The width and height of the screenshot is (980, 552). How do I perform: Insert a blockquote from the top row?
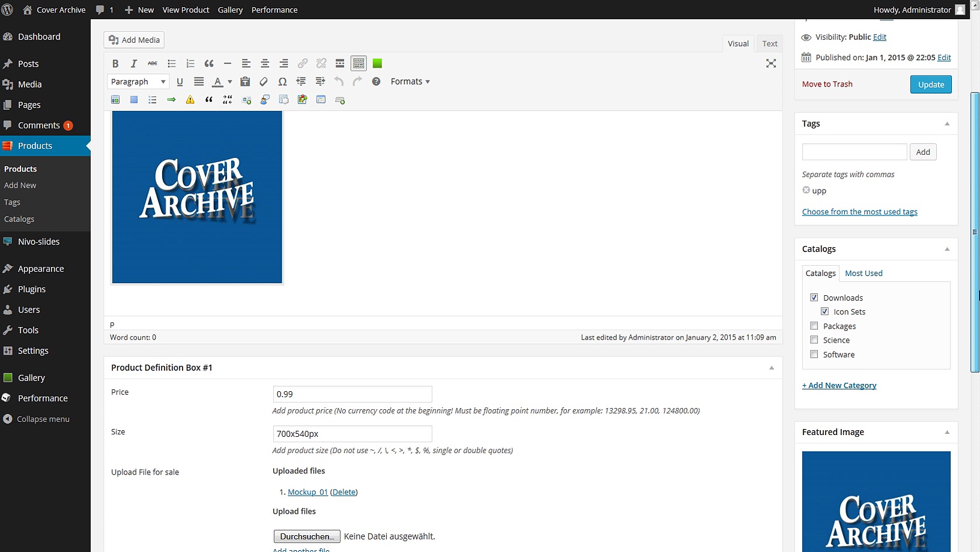click(x=209, y=64)
